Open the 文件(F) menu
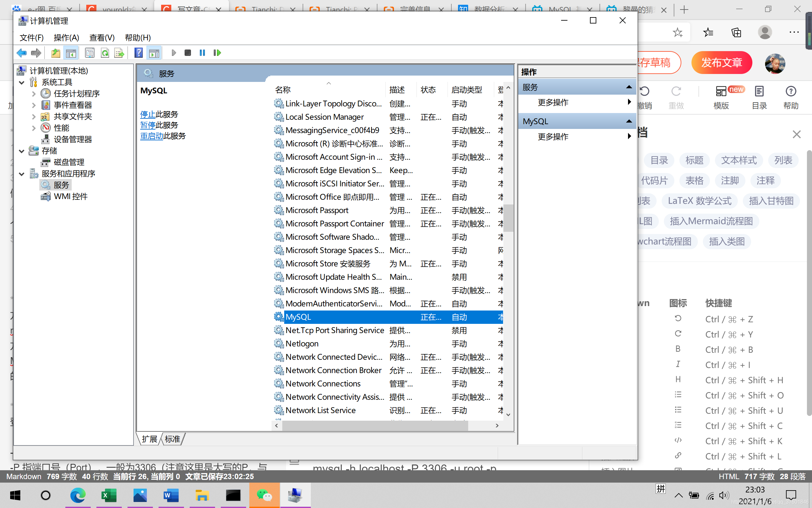This screenshot has height=508, width=812. click(31, 38)
